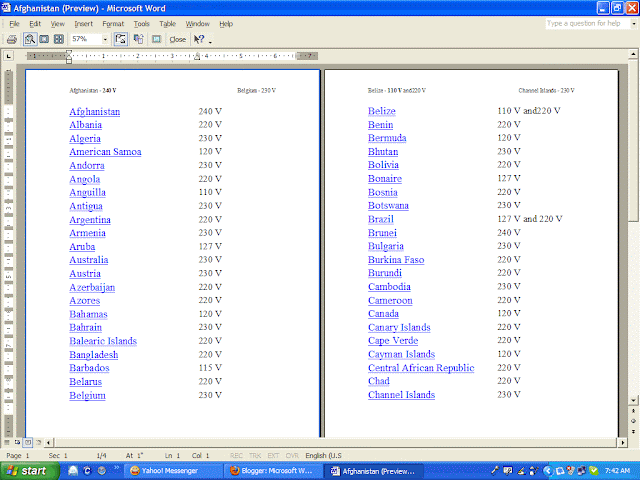Image resolution: width=640 pixels, height=480 pixels.
Task: Click the first Quick Launch icon beside start
Action: 73,471
